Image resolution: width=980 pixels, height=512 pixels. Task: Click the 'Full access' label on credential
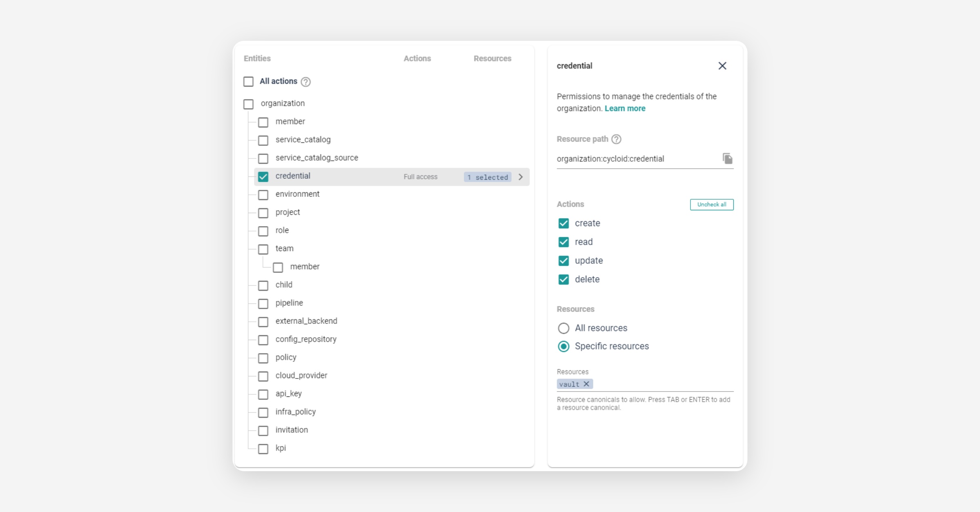pyautogui.click(x=420, y=177)
